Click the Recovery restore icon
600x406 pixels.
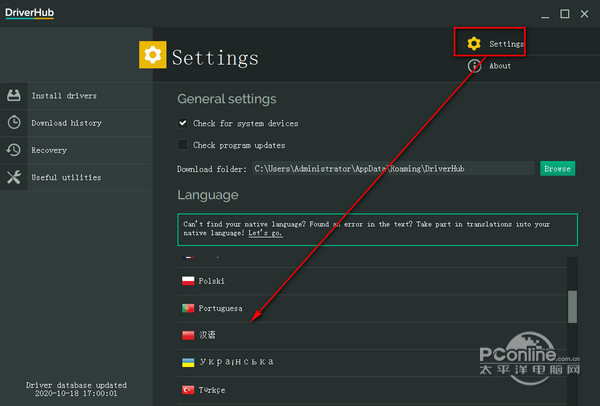(x=14, y=150)
